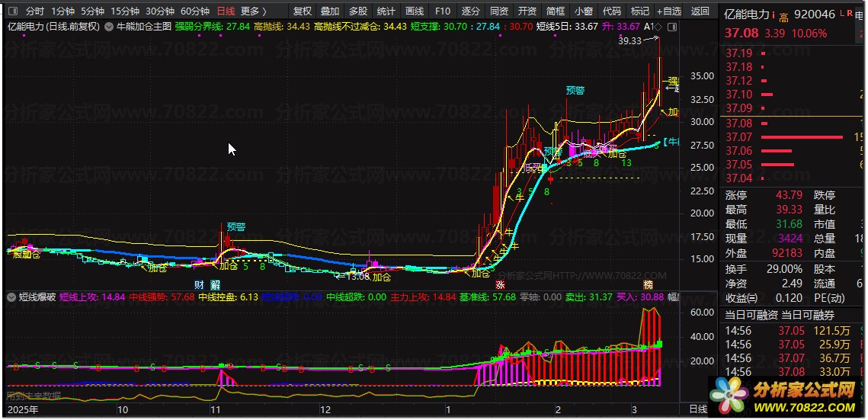The image size is (868, 420).
Task: Expand 更多 time period options
Action: tap(253, 11)
